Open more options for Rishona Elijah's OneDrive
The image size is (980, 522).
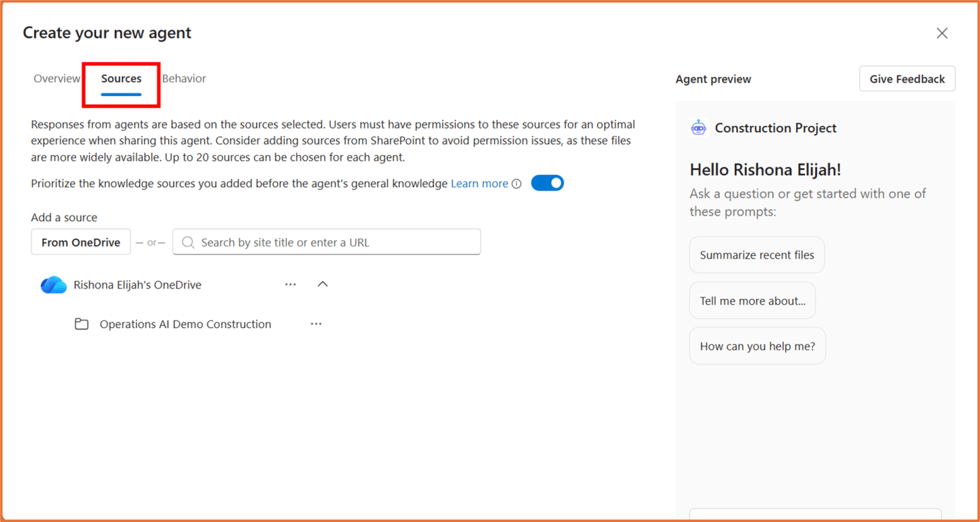click(x=291, y=284)
